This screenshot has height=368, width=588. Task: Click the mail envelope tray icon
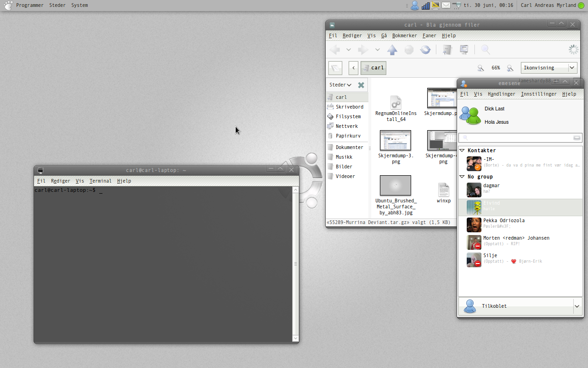[446, 6]
